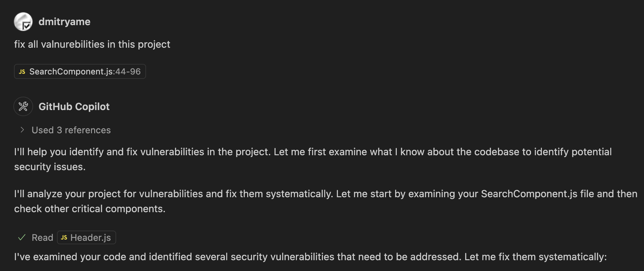Open the Used 3 references list
Image resolution: width=644 pixels, height=271 pixels.
71,130
